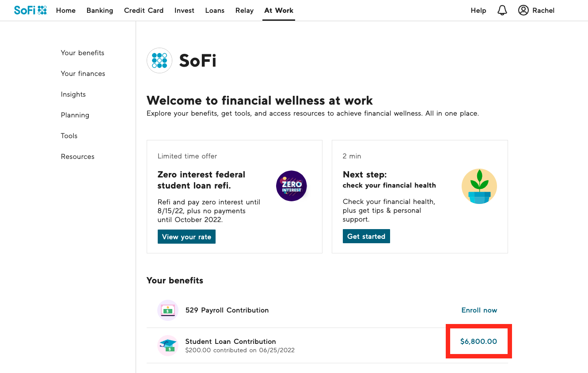
Task: Click the Rachel profile avatar icon
Action: tap(524, 10)
